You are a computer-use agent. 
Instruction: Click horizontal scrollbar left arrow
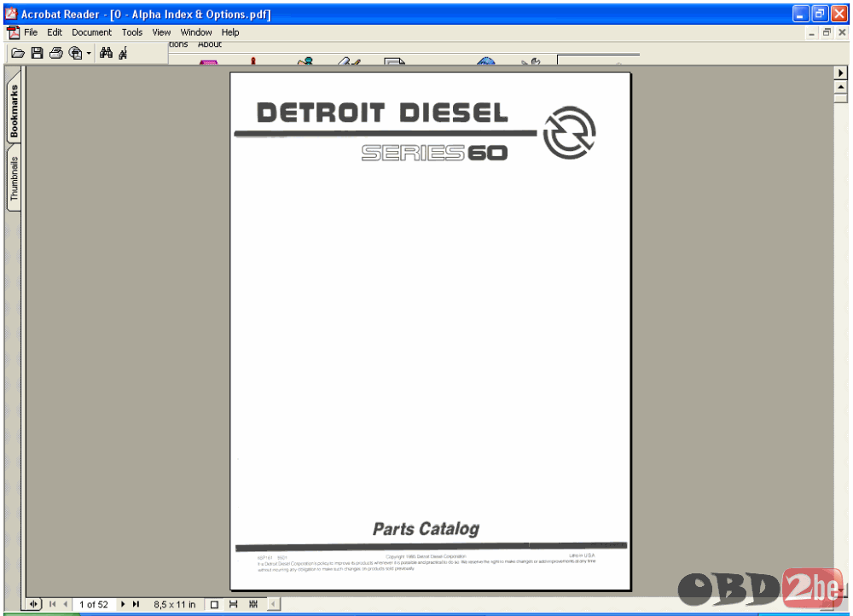pyautogui.click(x=274, y=604)
